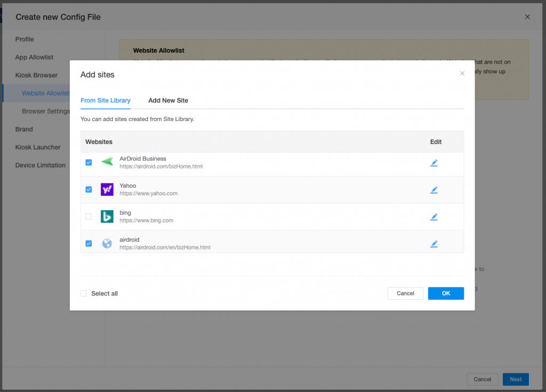Screen dimensions: 546x392
Task: Open the Kiosk Launcher section
Action: (38, 147)
